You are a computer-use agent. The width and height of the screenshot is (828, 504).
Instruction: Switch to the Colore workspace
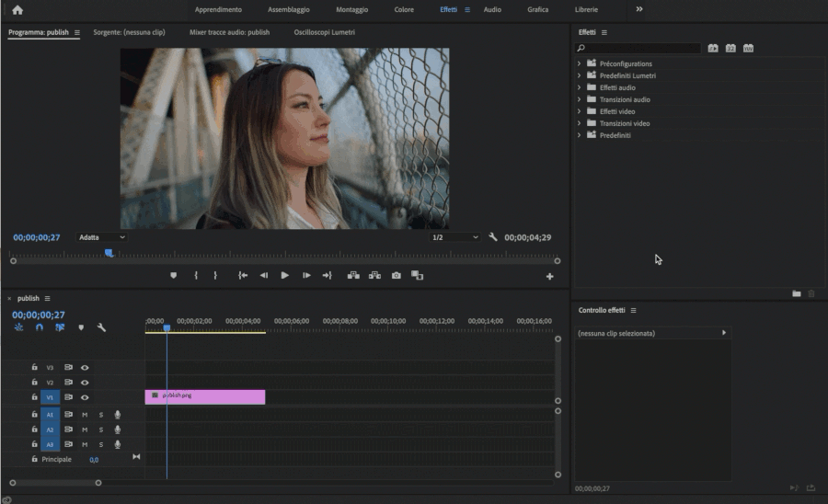tap(403, 9)
